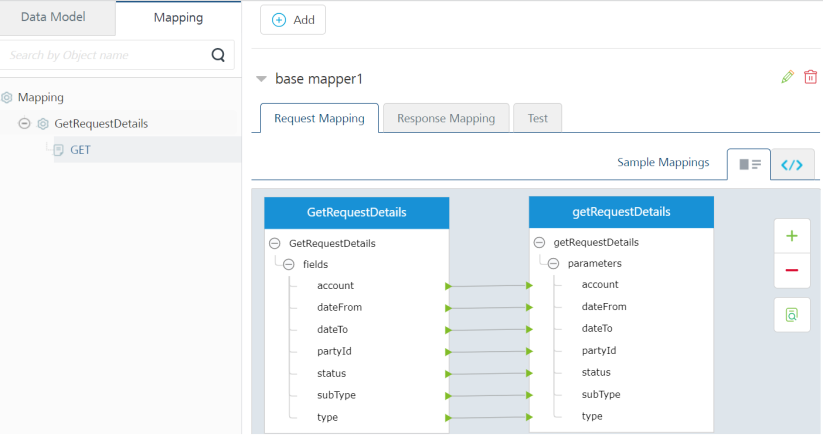Click the Add button
Image resolution: width=823 pixels, height=437 pixels.
pos(293,20)
